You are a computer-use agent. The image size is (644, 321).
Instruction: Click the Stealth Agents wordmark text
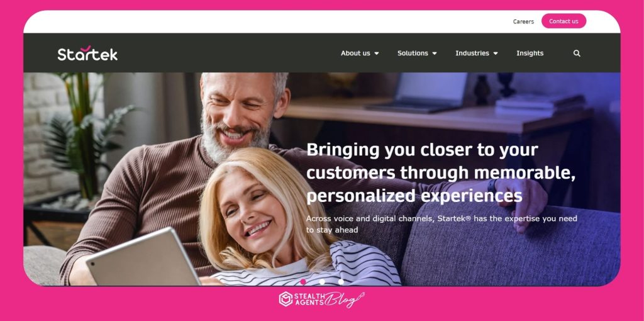[x=309, y=299]
